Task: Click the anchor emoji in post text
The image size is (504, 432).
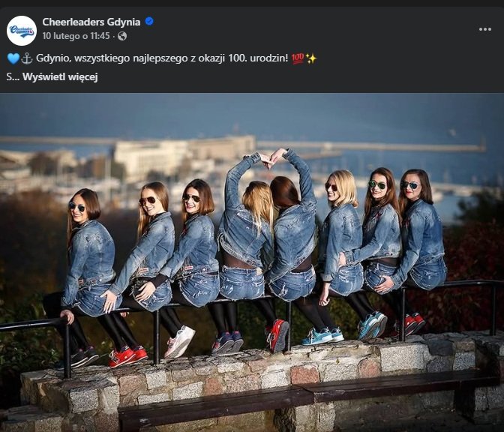Action: (27, 58)
